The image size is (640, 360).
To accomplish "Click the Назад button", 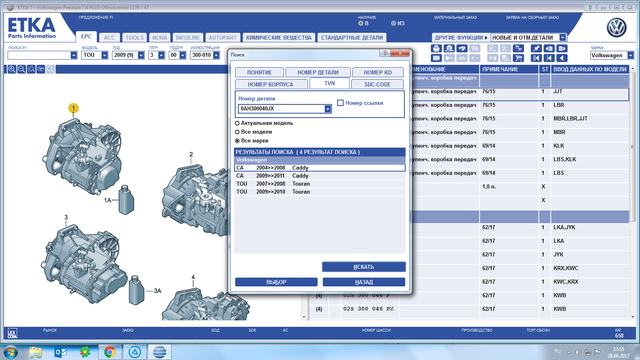I will point(364,282).
